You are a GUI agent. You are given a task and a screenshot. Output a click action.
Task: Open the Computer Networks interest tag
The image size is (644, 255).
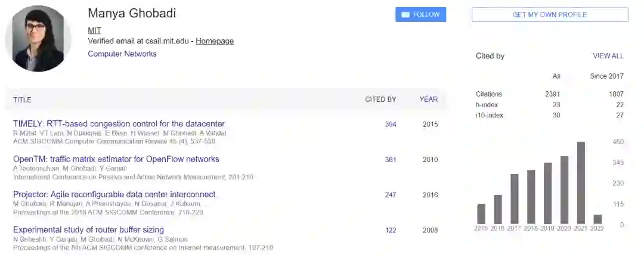click(x=122, y=54)
